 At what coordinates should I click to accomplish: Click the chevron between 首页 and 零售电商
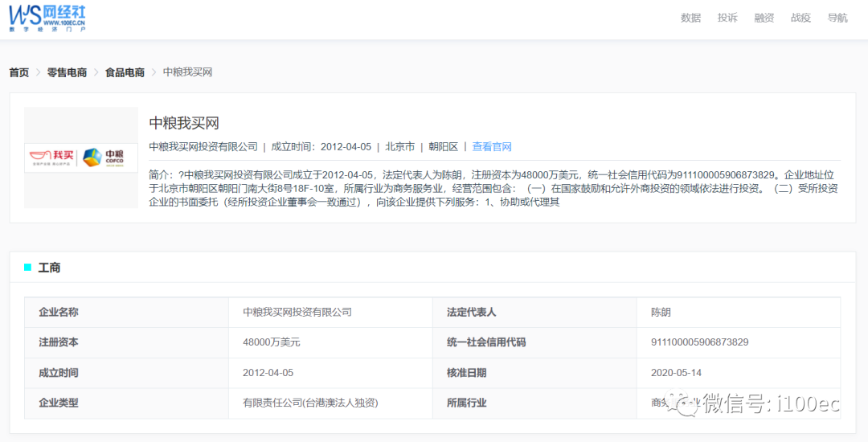38,72
